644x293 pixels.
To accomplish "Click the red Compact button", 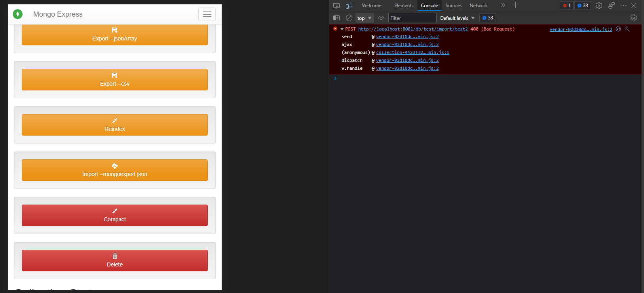I will click(115, 215).
